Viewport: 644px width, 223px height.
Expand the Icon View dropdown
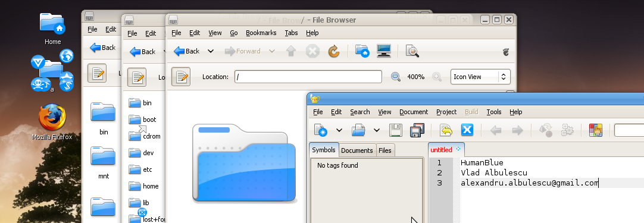[x=480, y=77]
